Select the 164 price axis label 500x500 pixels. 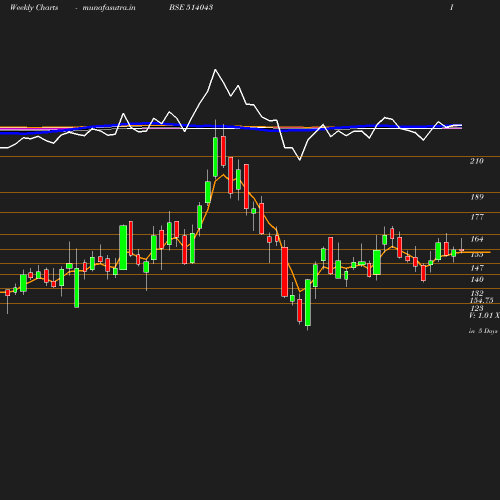coord(477,239)
